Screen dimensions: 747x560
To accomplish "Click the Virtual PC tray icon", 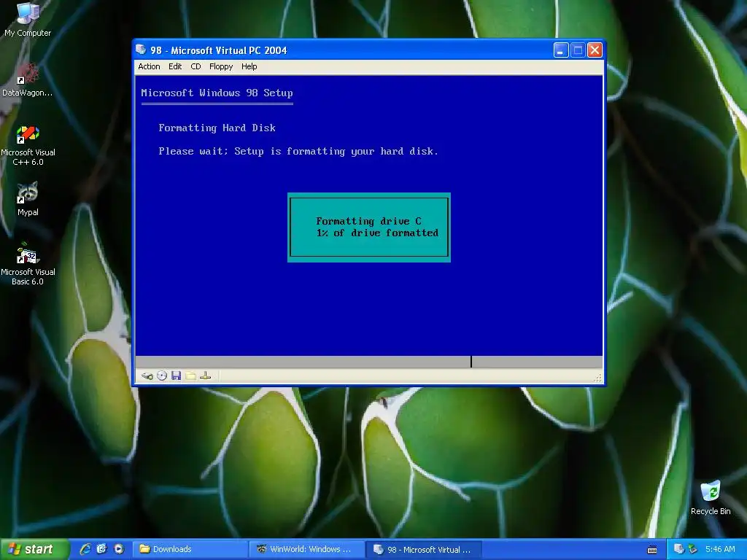I will 678,550.
